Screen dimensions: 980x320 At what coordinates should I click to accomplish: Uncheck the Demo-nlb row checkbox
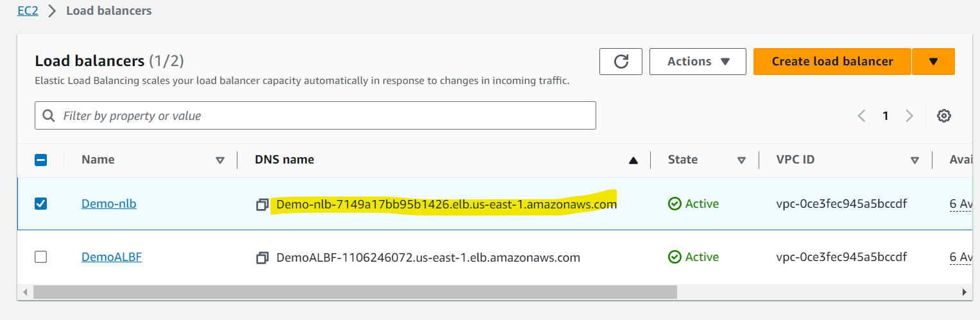coord(40,204)
